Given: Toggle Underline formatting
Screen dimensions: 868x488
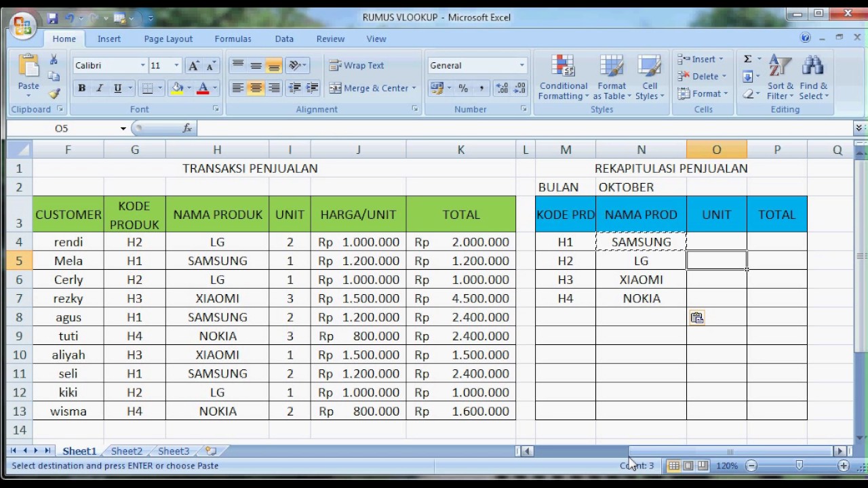Looking at the screenshot, I should [117, 88].
